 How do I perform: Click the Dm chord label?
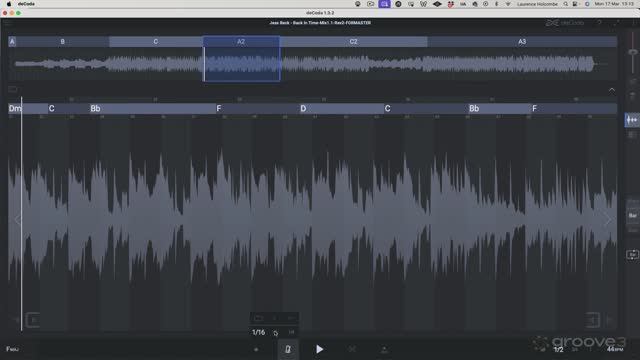pyautogui.click(x=15, y=109)
